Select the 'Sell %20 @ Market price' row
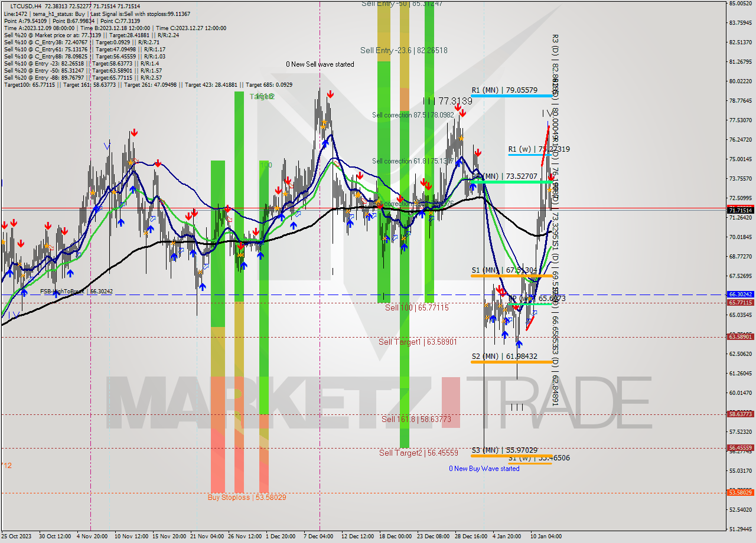756x543 pixels. (x=92, y=35)
